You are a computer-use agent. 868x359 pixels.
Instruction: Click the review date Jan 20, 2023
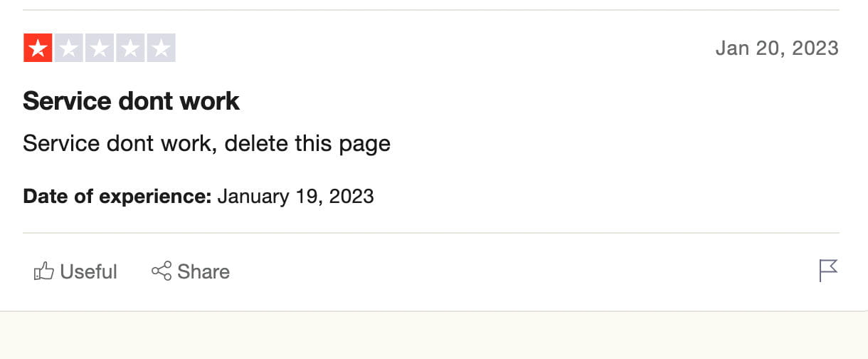click(x=777, y=48)
